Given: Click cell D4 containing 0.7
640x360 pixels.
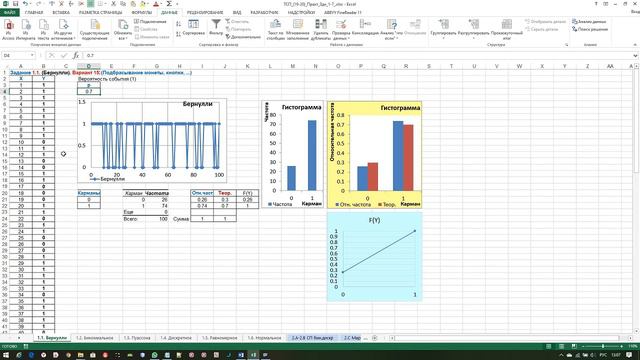Looking at the screenshot, I should (x=89, y=91).
